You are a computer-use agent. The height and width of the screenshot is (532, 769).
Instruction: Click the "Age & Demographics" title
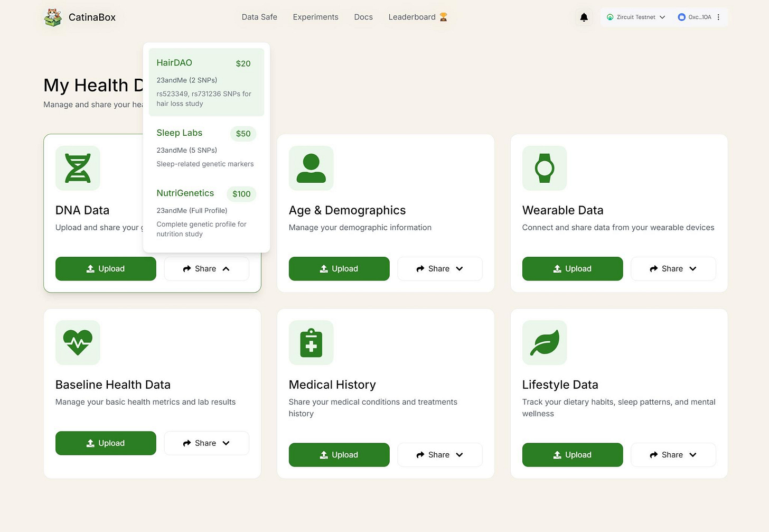[x=347, y=210]
